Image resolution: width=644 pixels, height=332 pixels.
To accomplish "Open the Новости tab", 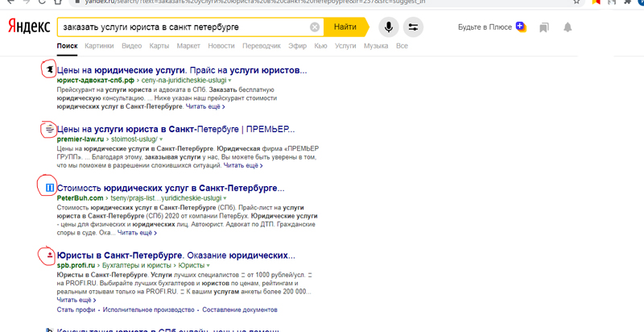I will click(x=221, y=46).
